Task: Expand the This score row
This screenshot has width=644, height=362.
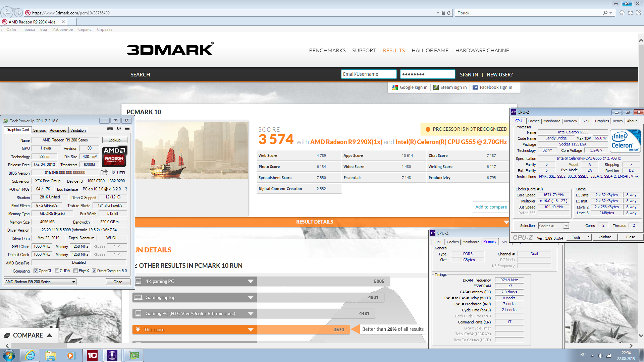Action: [251, 330]
